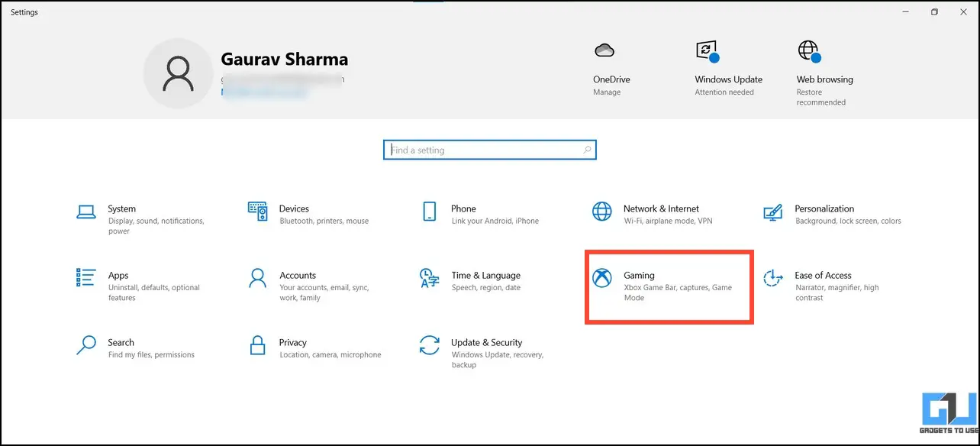Open the Ease of Access title
980x446 pixels.
tap(823, 276)
